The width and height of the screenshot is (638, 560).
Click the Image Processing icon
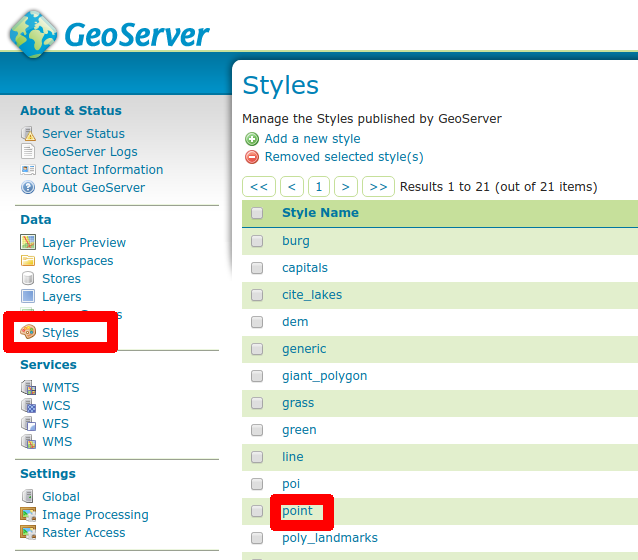[x=28, y=514]
